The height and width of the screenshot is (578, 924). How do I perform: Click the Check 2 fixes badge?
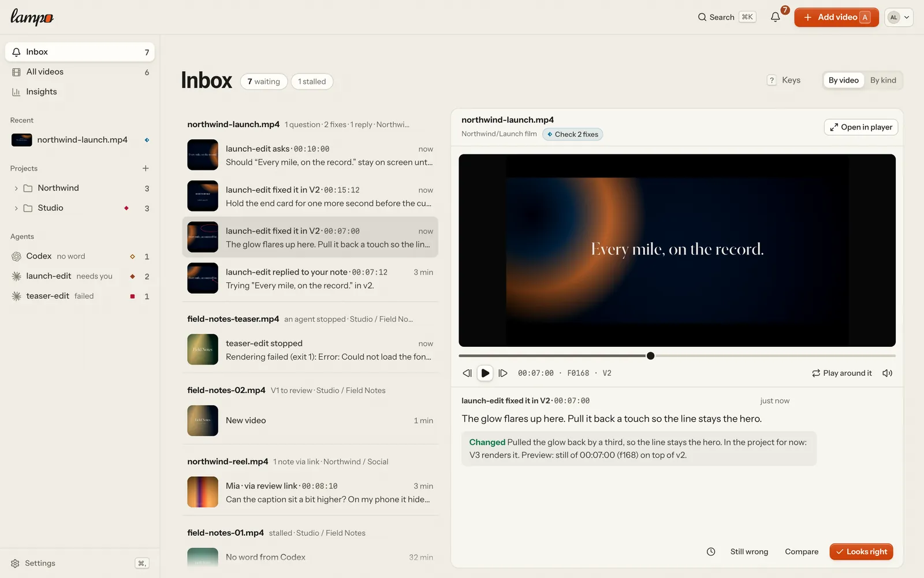[572, 134]
